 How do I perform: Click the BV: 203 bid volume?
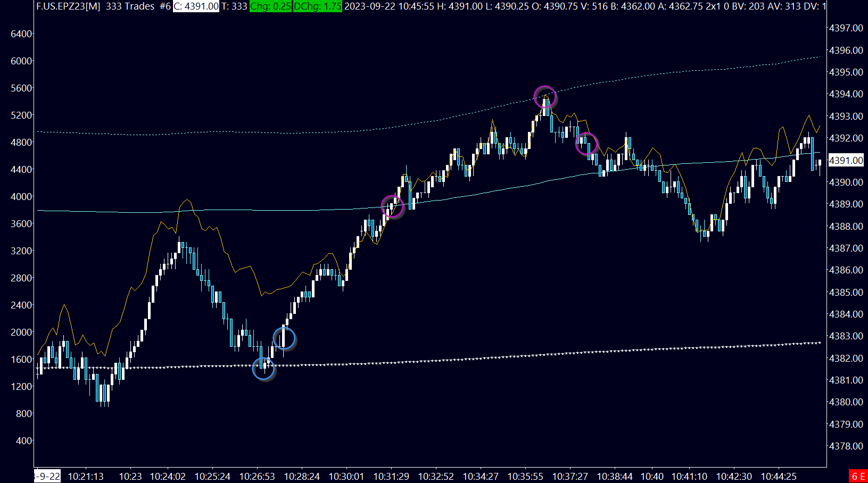(749, 6)
